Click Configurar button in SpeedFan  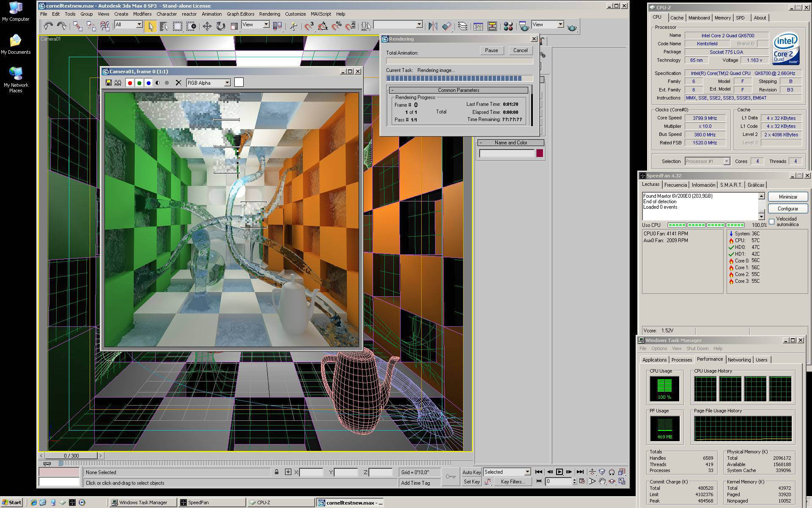(x=787, y=209)
